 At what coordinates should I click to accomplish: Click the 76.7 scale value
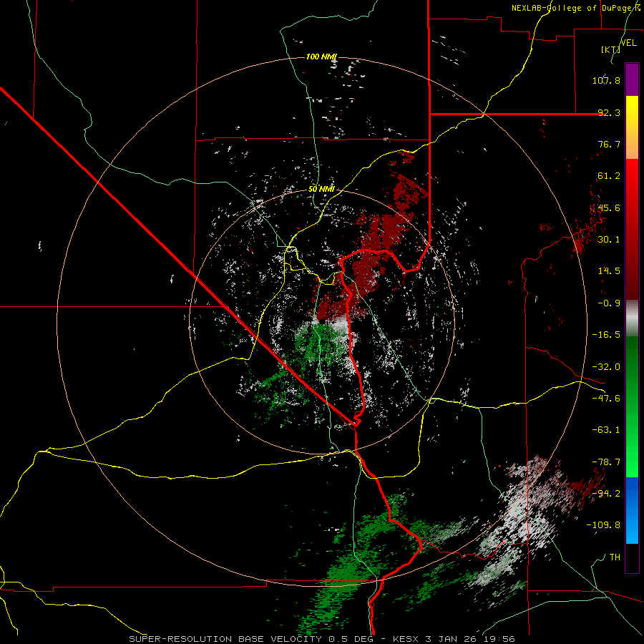(609, 144)
